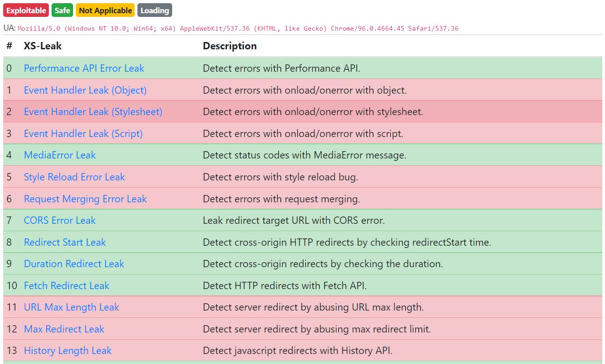The width and height of the screenshot is (605, 364).
Task: Click the gray Loading legend badge
Action: (x=155, y=11)
